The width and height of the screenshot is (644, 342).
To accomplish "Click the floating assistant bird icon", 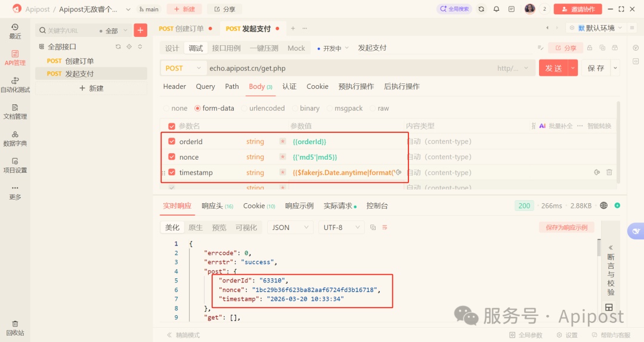I will point(636,231).
